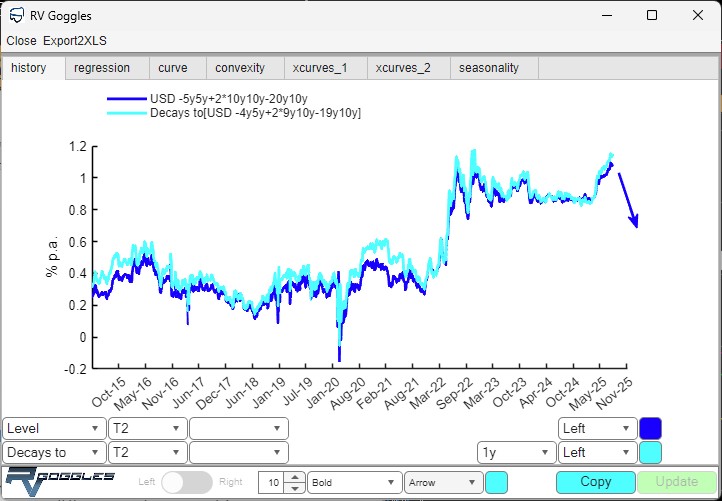Expand the Level dropdown
The image size is (722, 501).
(x=54, y=429)
